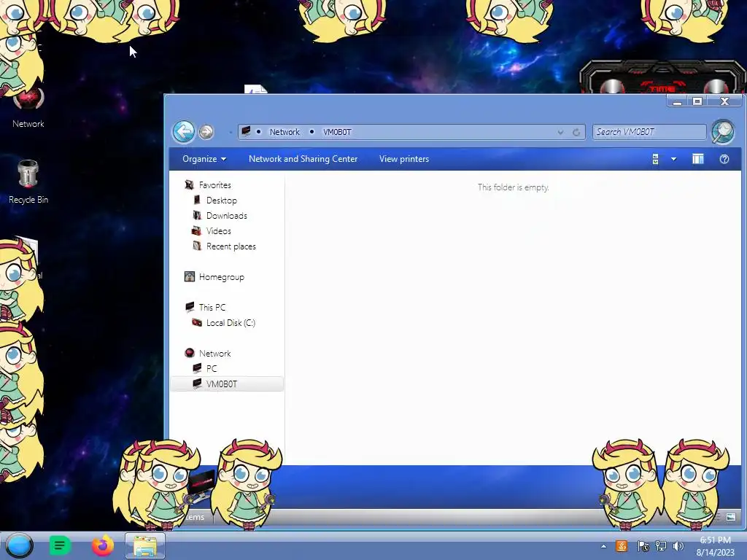Screen dimensions: 747x560
Task: Show the preview pane
Action: click(x=698, y=159)
